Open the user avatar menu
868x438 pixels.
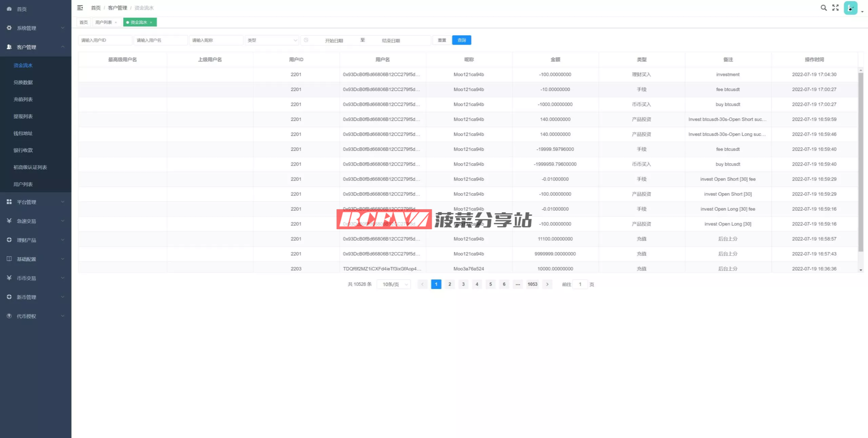(851, 8)
